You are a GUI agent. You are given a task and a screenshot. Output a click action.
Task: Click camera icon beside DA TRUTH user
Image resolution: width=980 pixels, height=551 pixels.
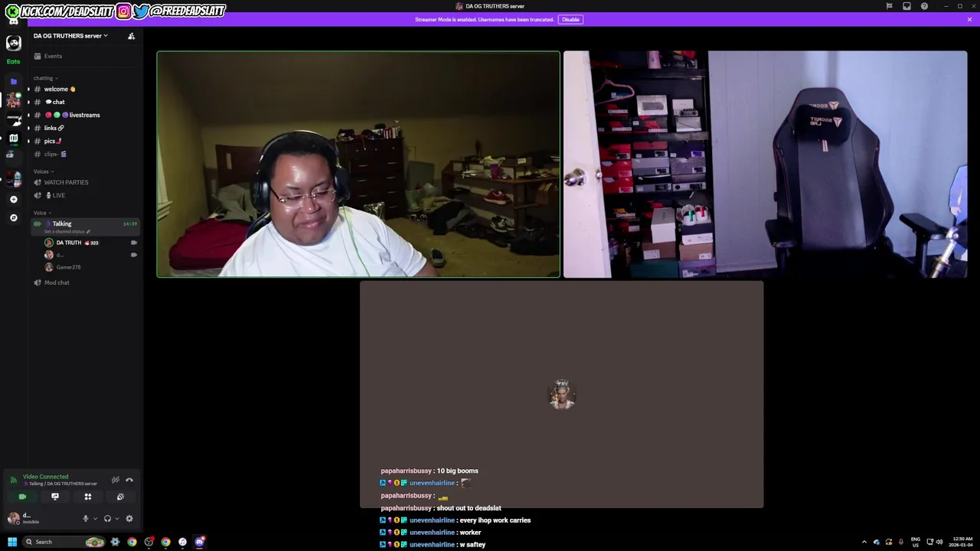134,243
